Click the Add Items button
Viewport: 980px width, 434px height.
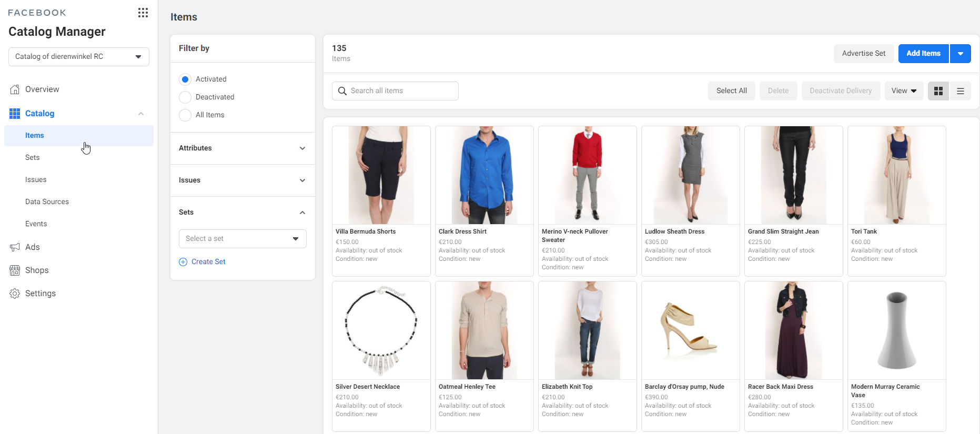coord(923,54)
